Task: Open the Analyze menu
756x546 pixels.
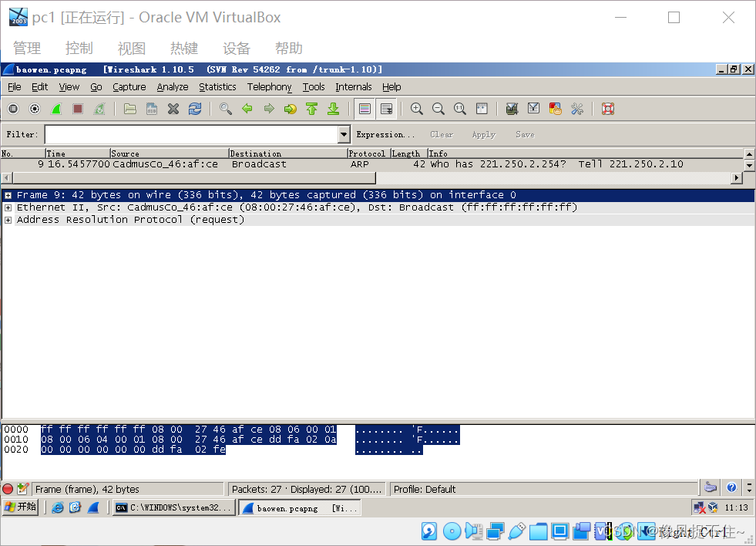Action: (x=173, y=87)
